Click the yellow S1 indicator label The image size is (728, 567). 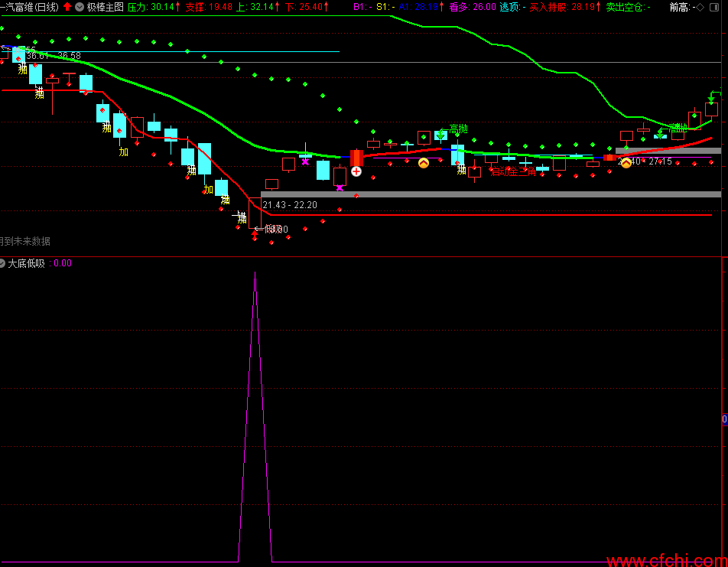385,7
